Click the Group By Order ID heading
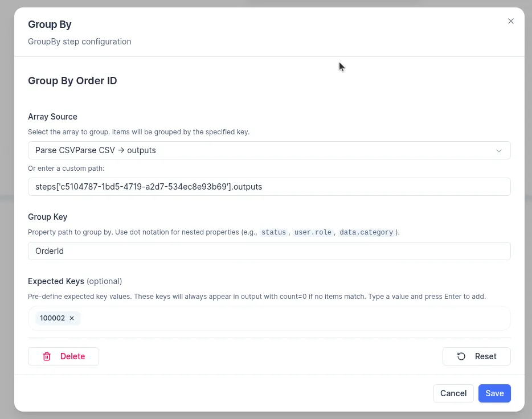The width and height of the screenshot is (532, 419). [72, 81]
